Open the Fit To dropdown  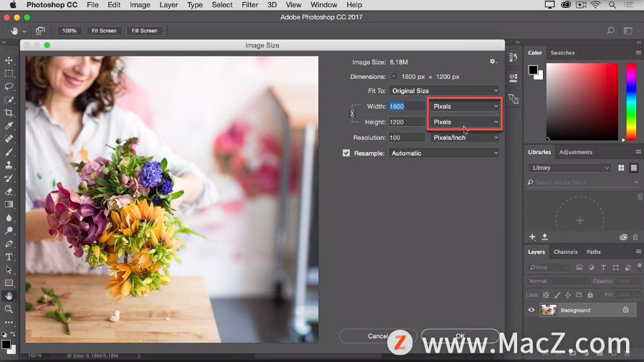pyautogui.click(x=444, y=91)
